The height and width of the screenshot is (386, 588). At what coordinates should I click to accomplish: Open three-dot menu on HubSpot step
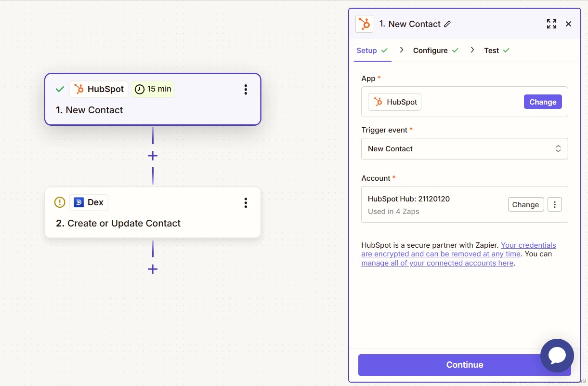tap(246, 89)
